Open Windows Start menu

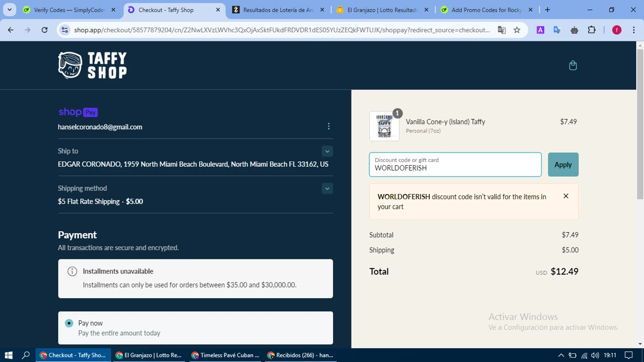[9, 355]
